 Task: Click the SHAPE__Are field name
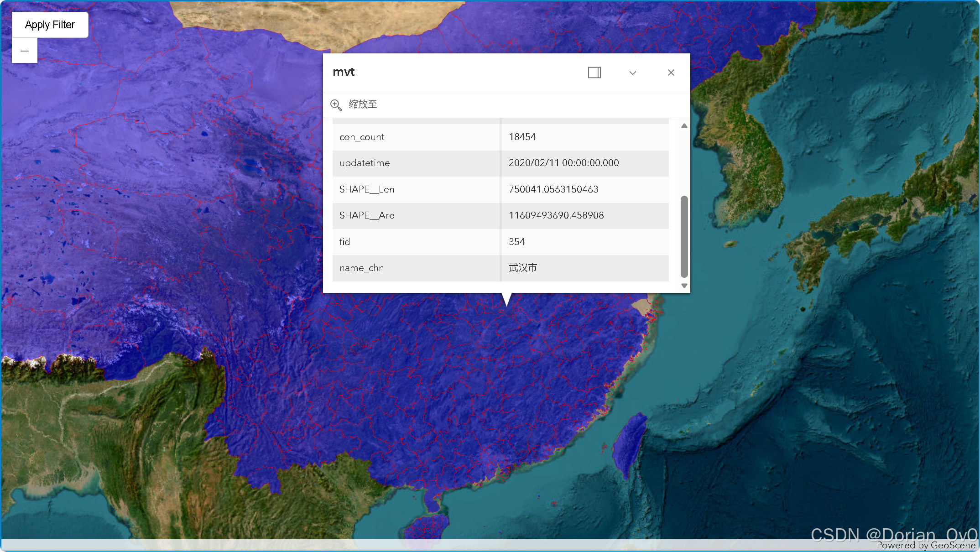point(367,215)
